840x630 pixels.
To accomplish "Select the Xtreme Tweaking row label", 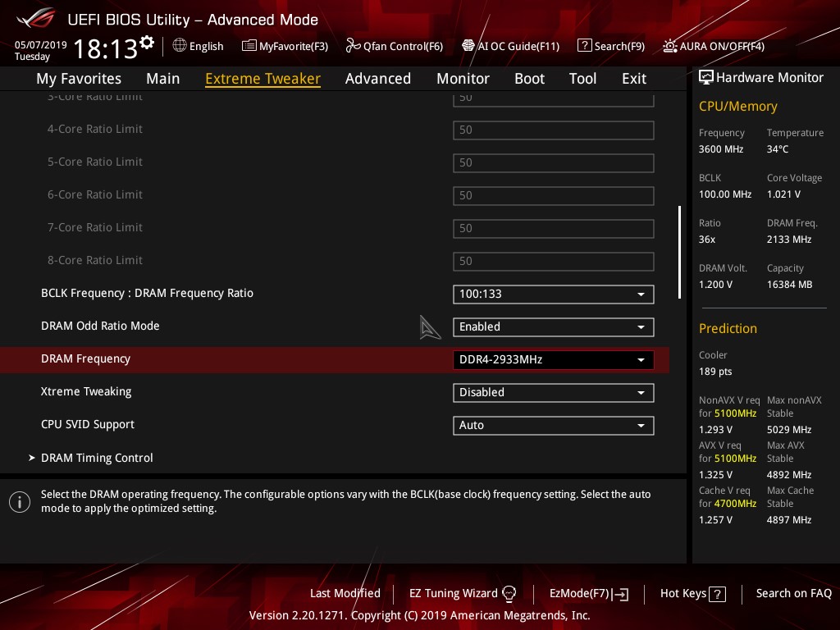I will (86, 391).
